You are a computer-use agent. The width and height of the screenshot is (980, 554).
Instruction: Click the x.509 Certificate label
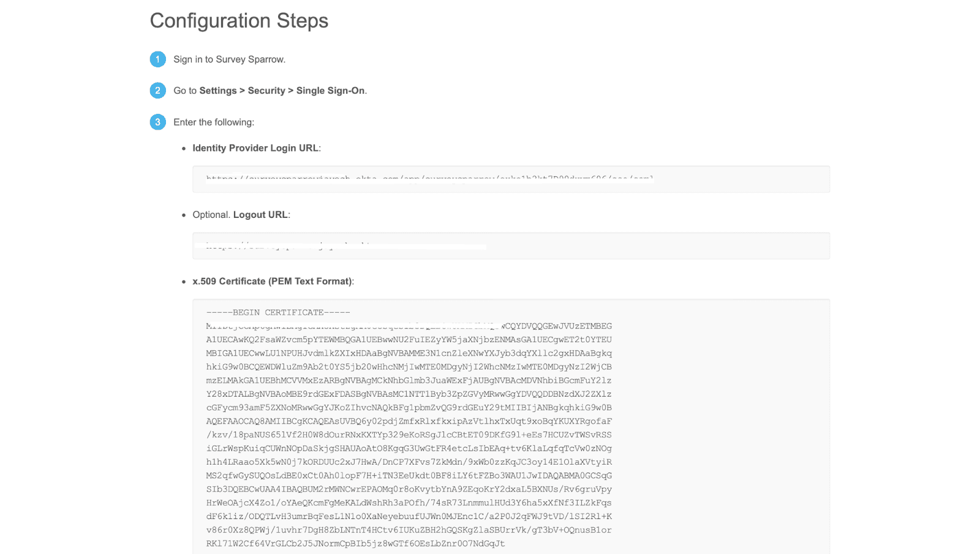pos(272,282)
